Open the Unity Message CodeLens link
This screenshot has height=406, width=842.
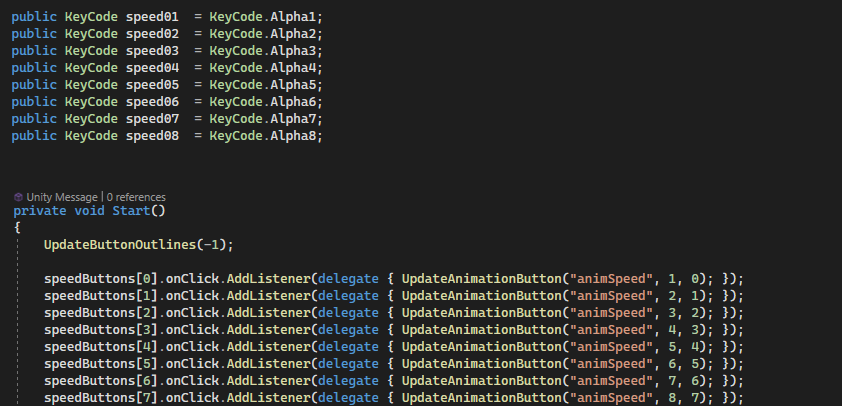(x=62, y=197)
